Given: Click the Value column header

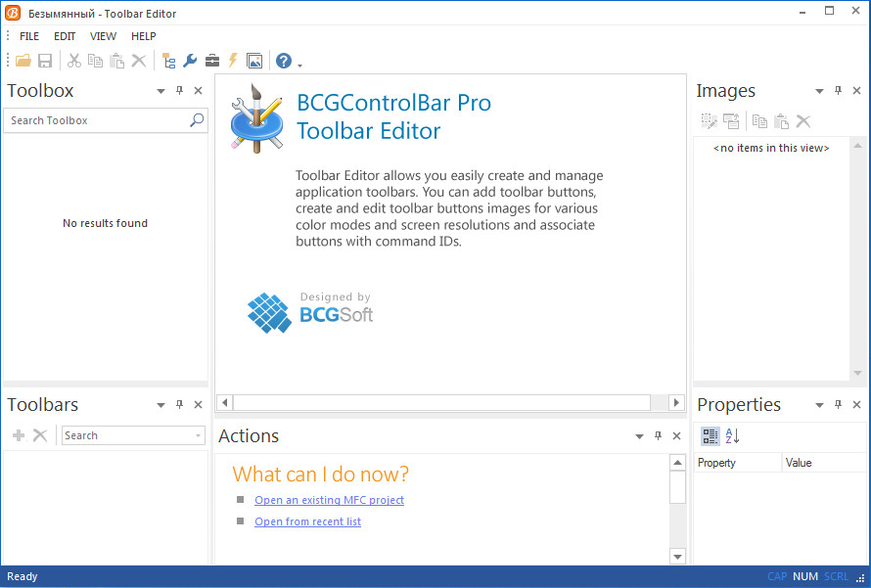Looking at the screenshot, I should pos(824,463).
